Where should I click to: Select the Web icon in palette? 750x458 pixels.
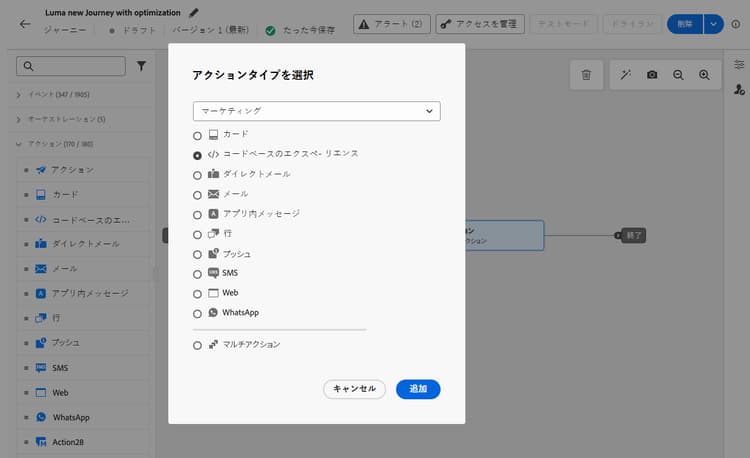41,393
